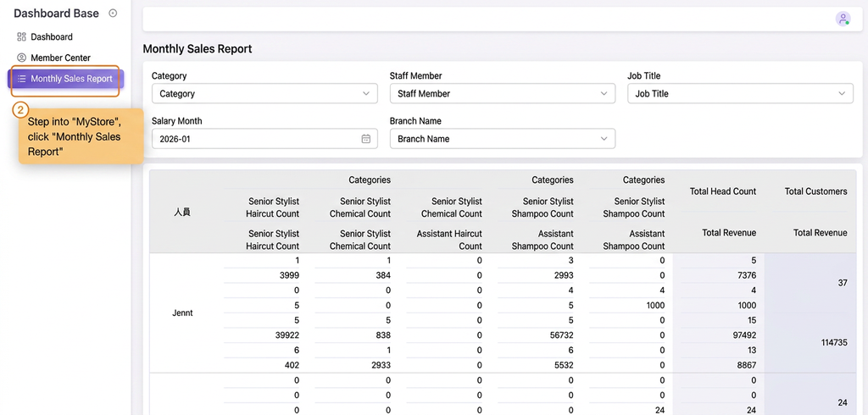Screen dimensions: 868x415
Task: Click the total customers value 37
Action: click(x=843, y=283)
